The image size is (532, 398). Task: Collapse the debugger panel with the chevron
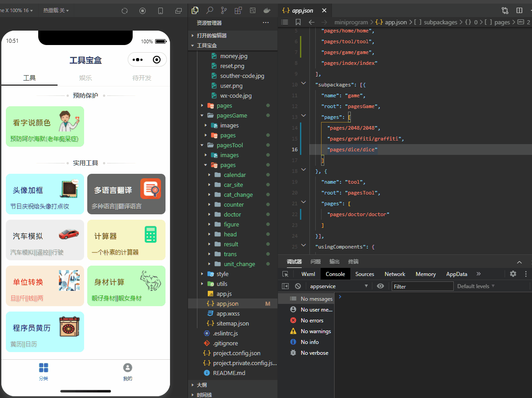[x=519, y=262]
